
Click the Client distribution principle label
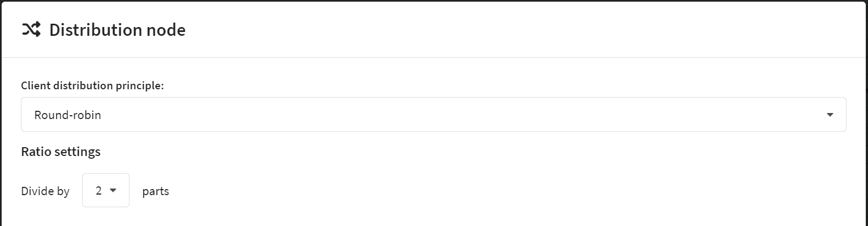tap(93, 85)
